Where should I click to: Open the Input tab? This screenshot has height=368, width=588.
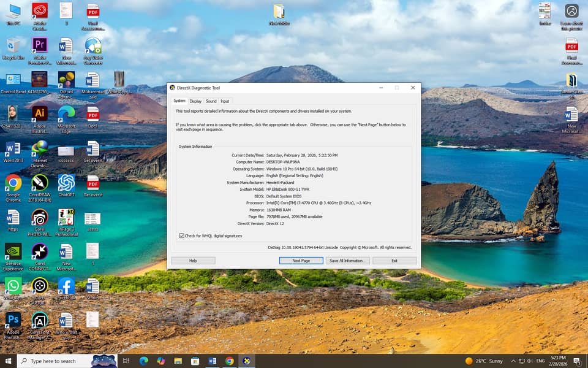225,101
